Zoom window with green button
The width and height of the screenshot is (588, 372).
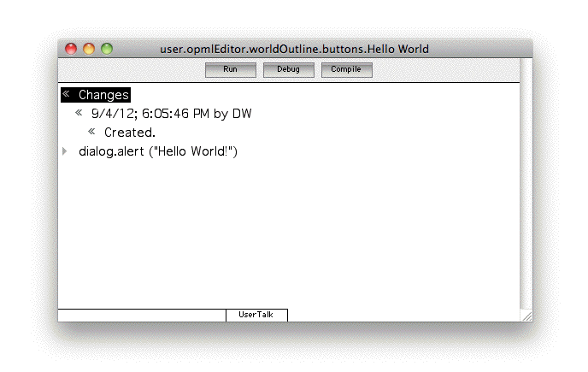click(x=107, y=49)
